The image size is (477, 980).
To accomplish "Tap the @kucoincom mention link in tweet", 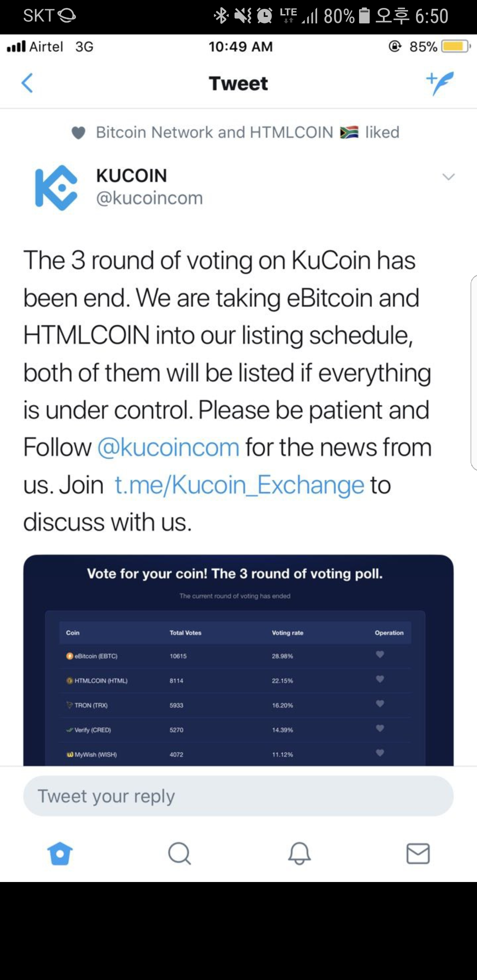I will (x=168, y=447).
